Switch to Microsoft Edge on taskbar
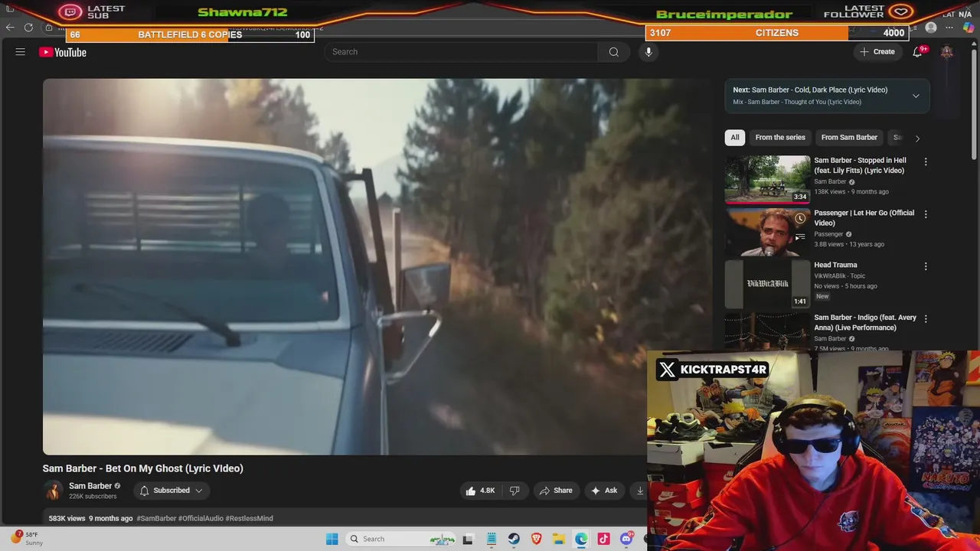The image size is (980, 551). 582,539
